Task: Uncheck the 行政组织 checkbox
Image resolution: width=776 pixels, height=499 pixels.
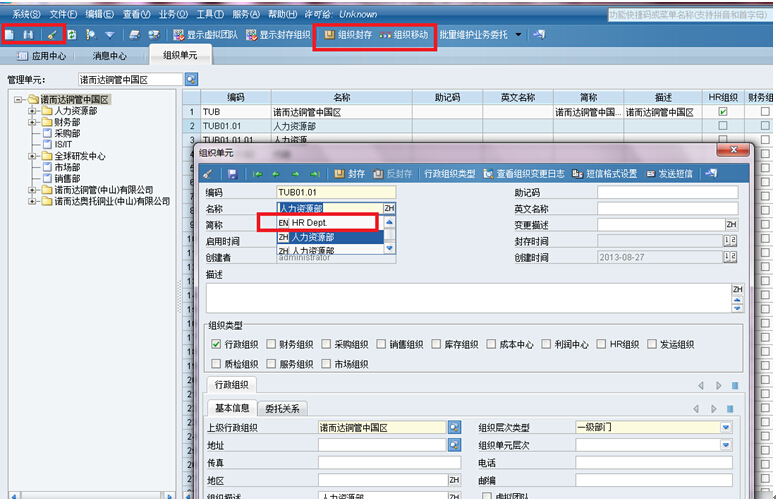Action: (216, 344)
